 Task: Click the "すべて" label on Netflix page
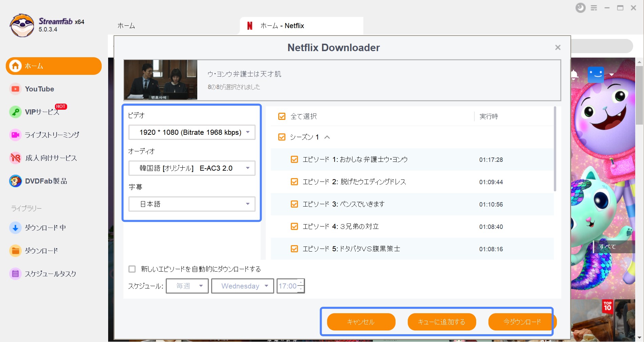pos(607,247)
